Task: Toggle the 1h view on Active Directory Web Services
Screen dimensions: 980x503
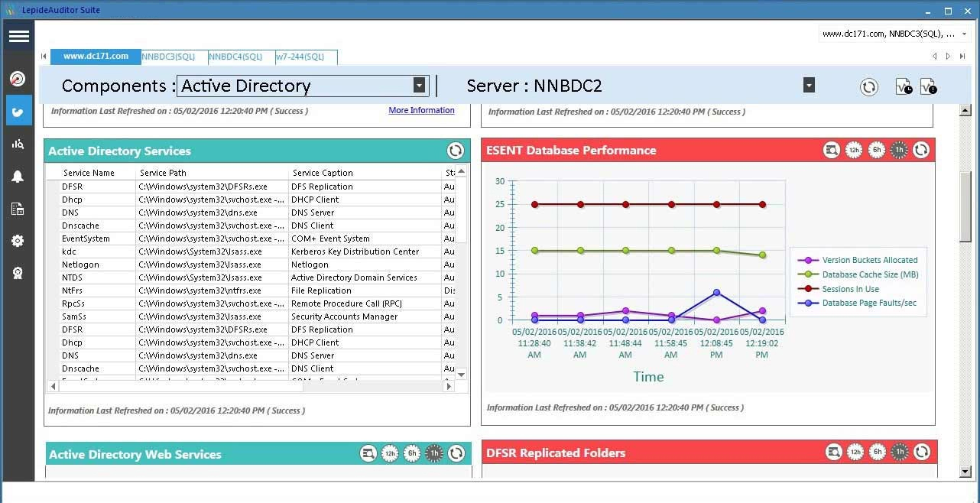Action: pos(433,453)
